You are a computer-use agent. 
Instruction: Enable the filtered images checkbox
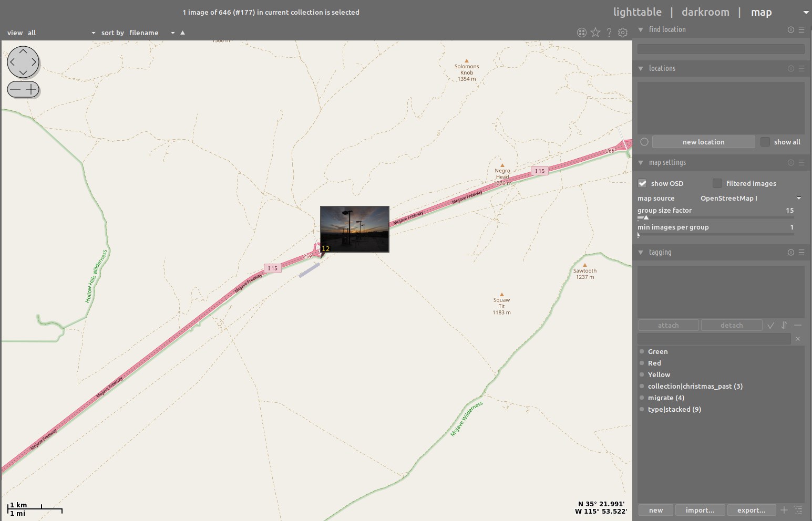point(717,183)
